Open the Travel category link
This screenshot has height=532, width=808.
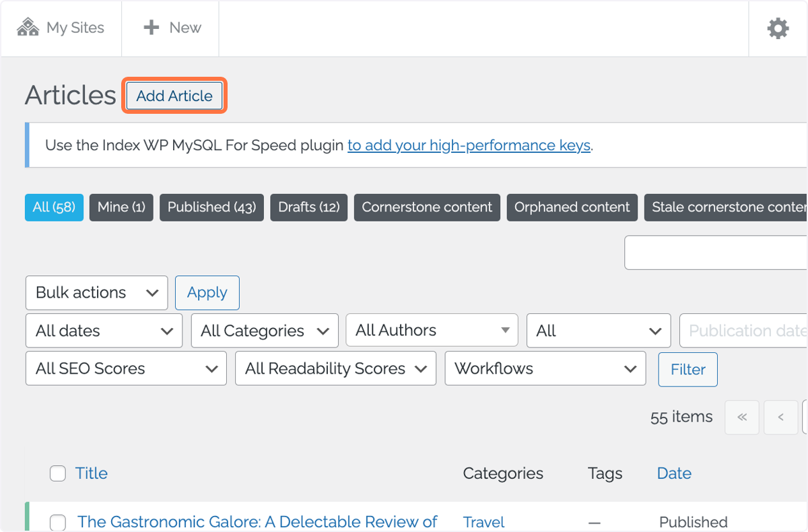483,522
